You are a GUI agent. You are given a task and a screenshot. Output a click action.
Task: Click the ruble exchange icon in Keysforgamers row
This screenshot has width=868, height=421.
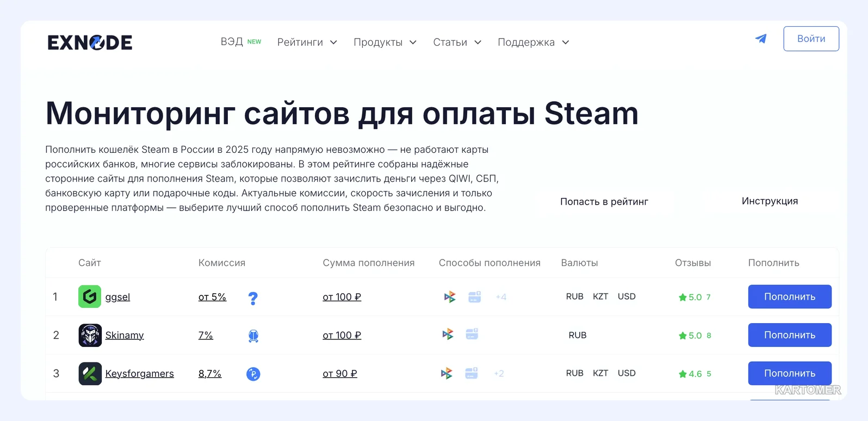tap(253, 374)
